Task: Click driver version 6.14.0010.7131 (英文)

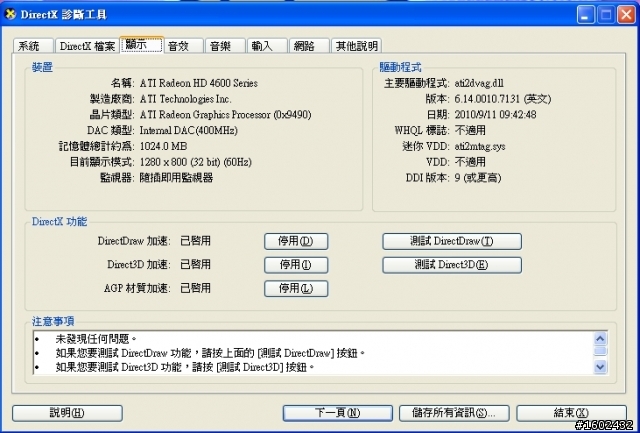Action: 503,99
